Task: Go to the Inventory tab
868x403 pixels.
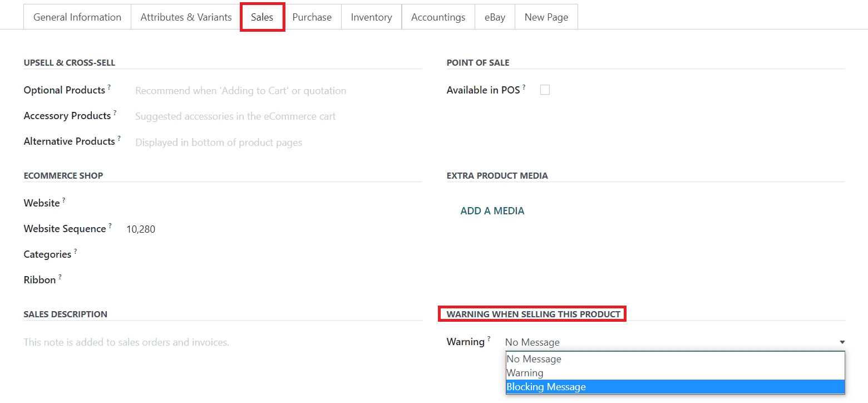Action: pos(371,17)
